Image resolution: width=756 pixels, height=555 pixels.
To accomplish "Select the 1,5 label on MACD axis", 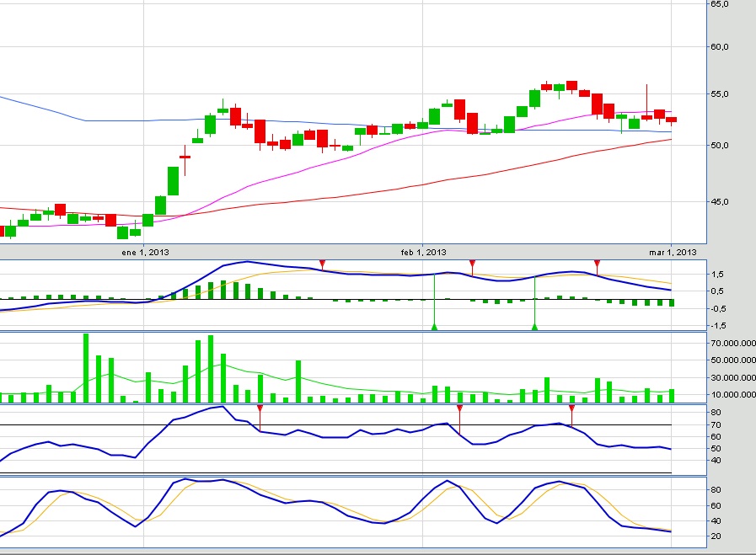I will coord(718,275).
